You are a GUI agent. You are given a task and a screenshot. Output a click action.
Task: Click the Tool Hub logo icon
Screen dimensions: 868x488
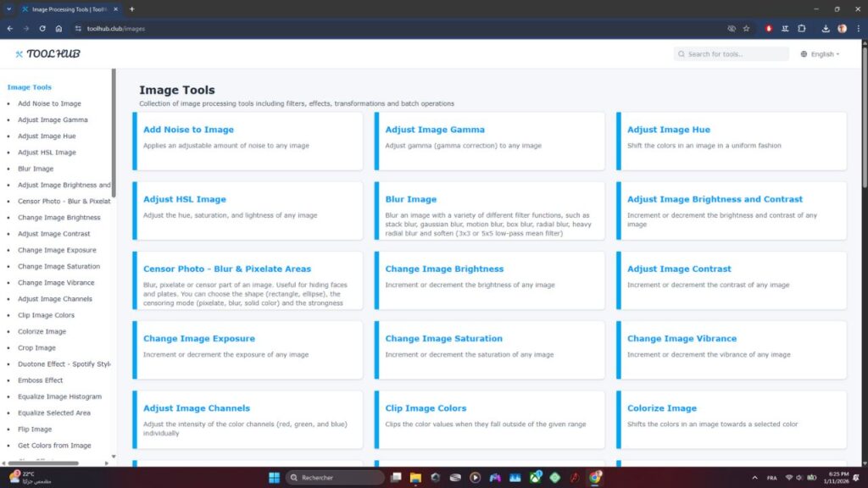click(19, 53)
